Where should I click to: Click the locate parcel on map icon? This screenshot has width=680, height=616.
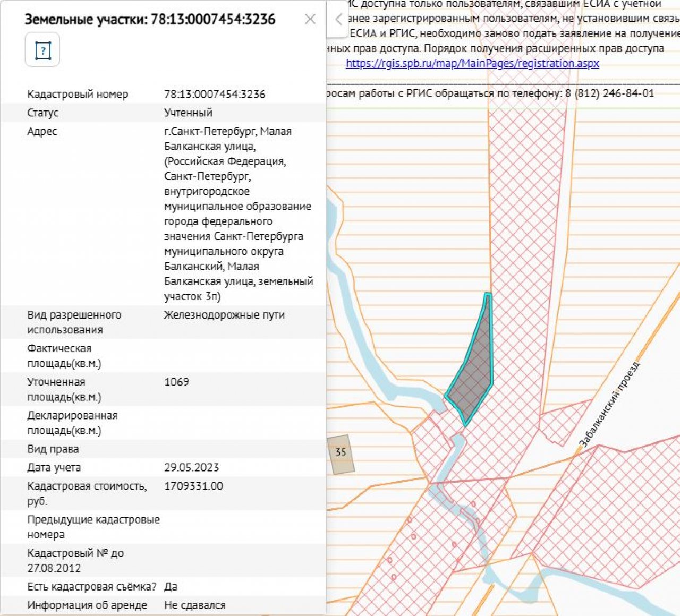(x=42, y=50)
